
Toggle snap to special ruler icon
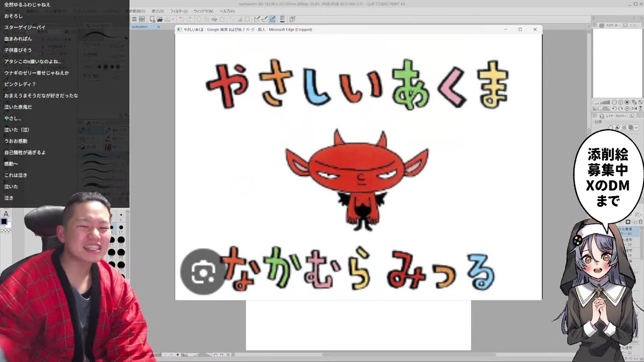pos(265,19)
